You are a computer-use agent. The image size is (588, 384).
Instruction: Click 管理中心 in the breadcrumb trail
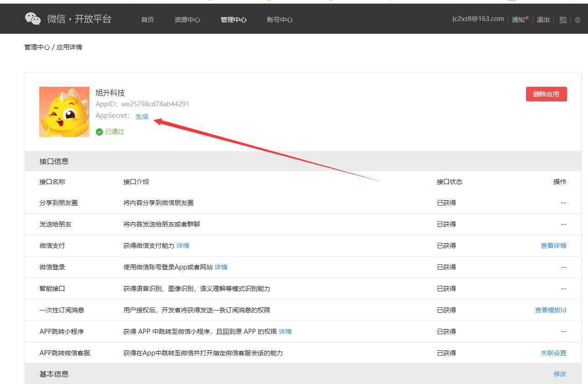(37, 47)
